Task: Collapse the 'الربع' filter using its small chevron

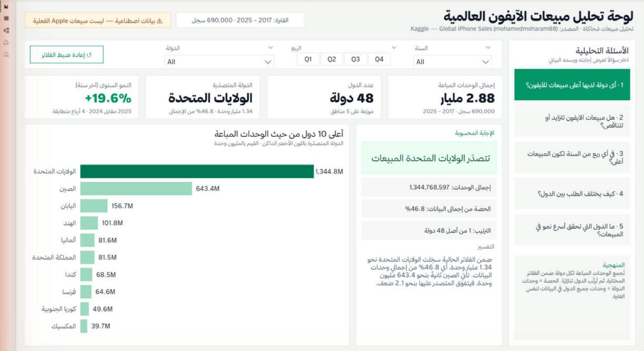Action: pyautogui.click(x=394, y=48)
